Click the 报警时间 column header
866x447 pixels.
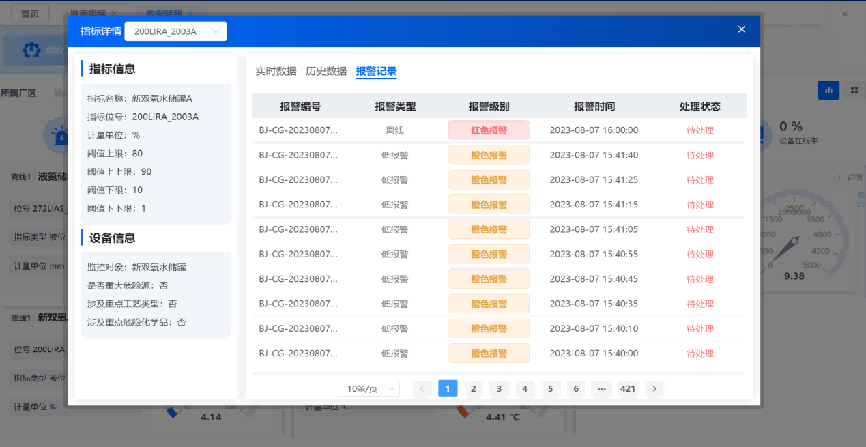pyautogui.click(x=594, y=107)
